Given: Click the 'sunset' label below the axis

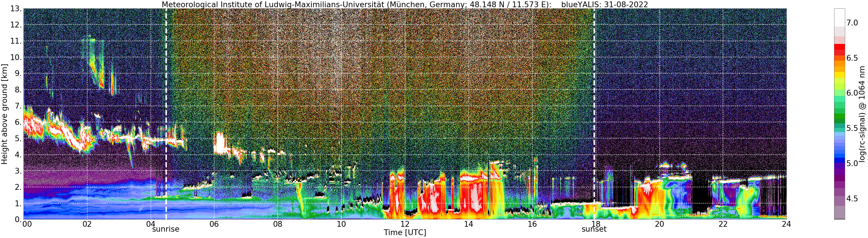Looking at the screenshot, I should coord(594,229).
